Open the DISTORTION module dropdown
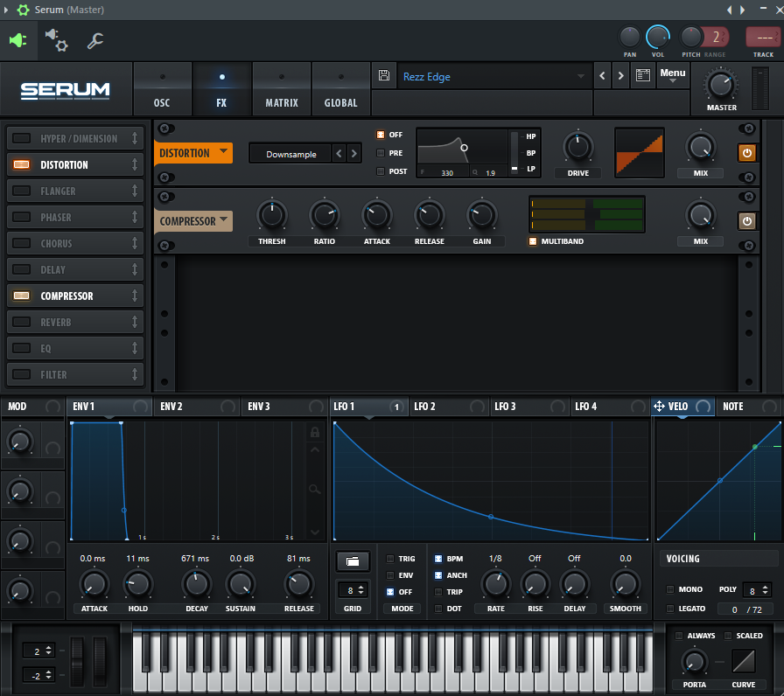Viewport: 784px width, 696px height. [x=193, y=153]
